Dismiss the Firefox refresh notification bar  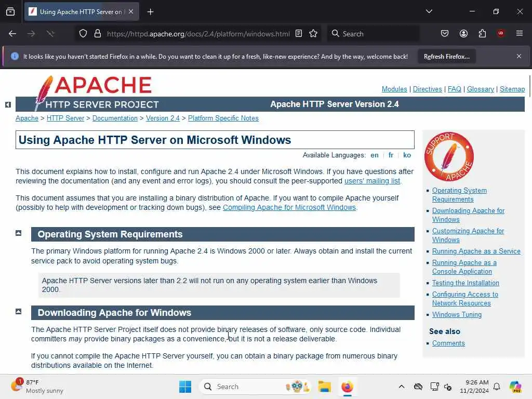pyautogui.click(x=519, y=56)
